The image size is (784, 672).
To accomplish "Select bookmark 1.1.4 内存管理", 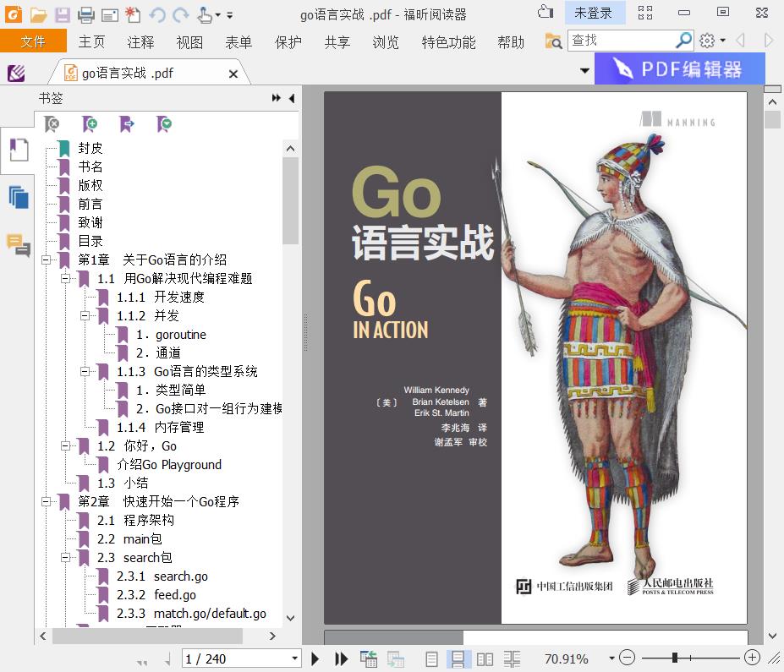I will pos(161,427).
